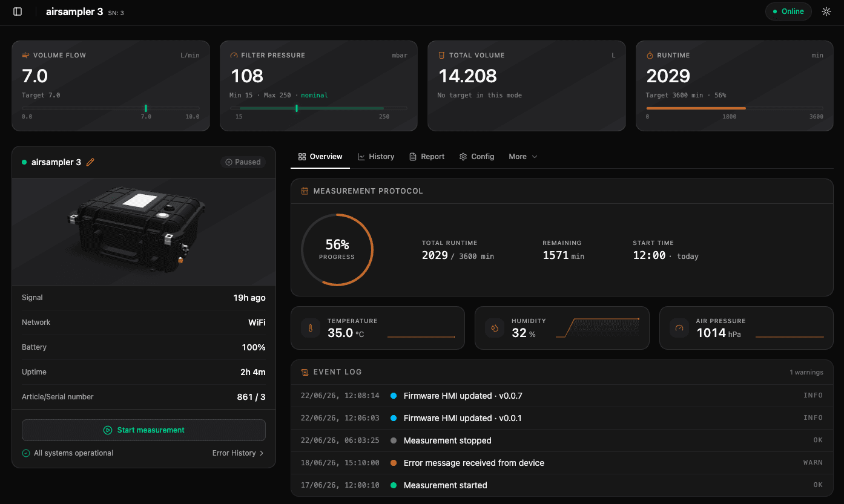Click the Filter Pressure range slider
Viewport: 844px width, 504px height.
click(x=318, y=108)
